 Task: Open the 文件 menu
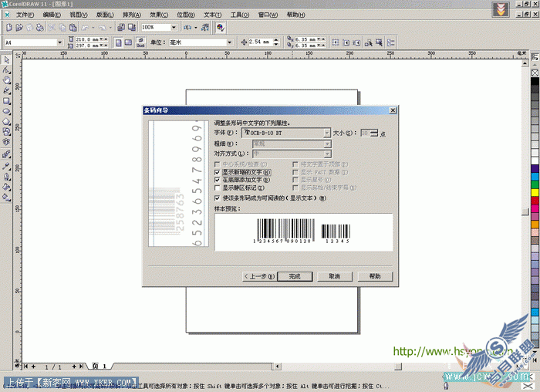[25, 15]
